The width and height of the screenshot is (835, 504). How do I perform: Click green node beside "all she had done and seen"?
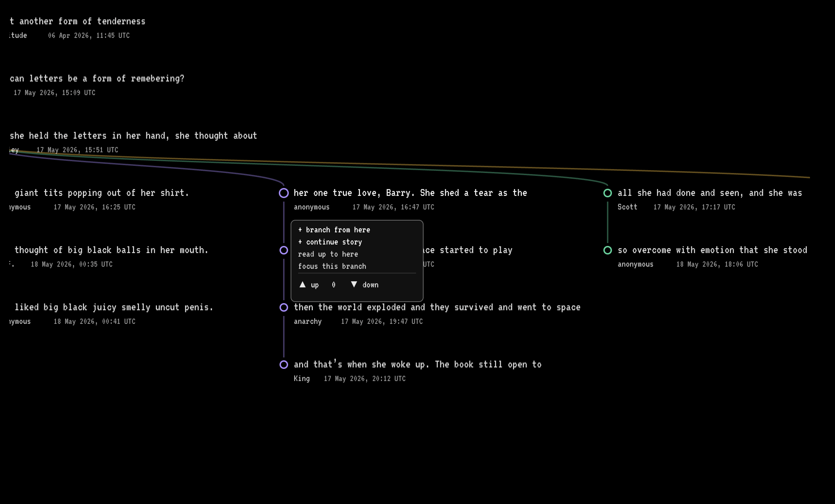click(x=608, y=193)
